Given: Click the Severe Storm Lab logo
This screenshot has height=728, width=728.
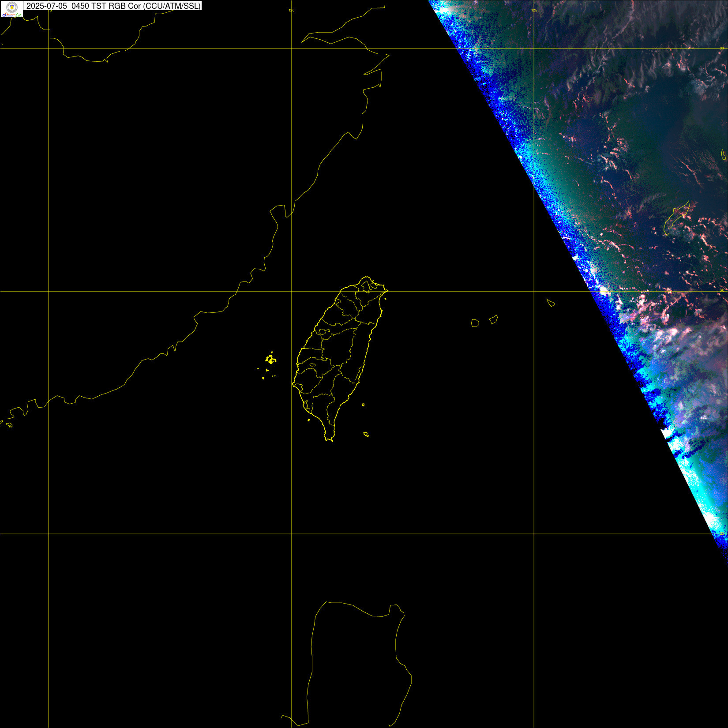Looking at the screenshot, I should 12,9.
